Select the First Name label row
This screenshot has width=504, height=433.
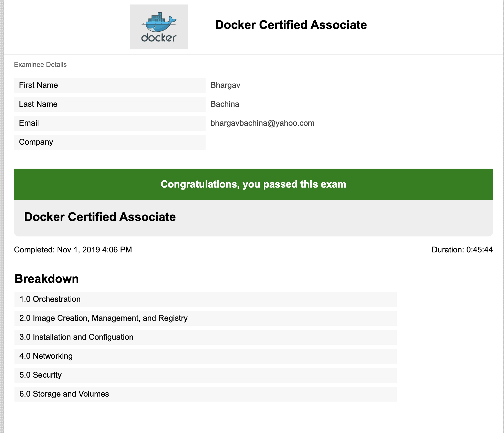(x=110, y=85)
